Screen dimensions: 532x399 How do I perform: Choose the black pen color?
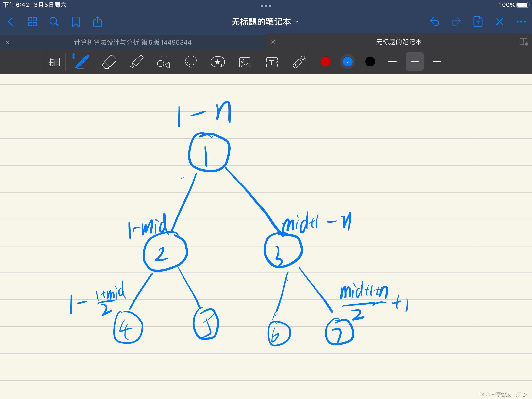tap(370, 62)
